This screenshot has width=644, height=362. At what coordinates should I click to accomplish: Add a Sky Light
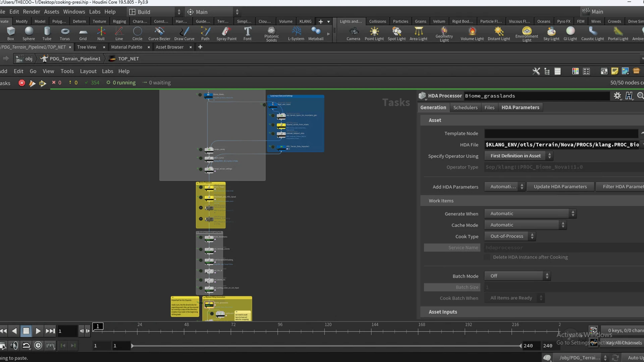551,34
